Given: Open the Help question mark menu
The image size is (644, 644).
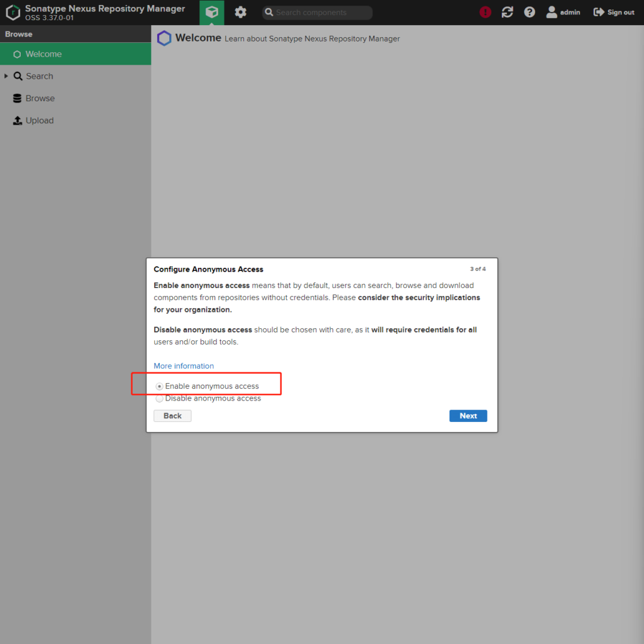Looking at the screenshot, I should pyautogui.click(x=530, y=13).
